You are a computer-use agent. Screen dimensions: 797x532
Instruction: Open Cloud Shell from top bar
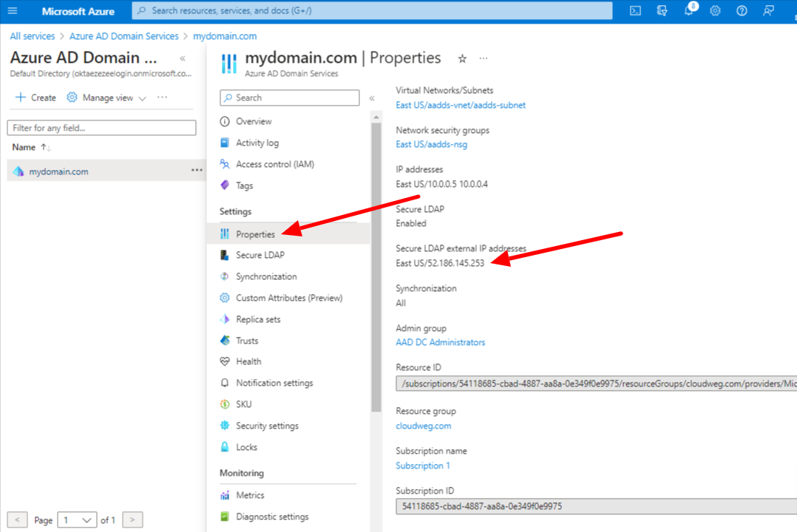click(635, 10)
